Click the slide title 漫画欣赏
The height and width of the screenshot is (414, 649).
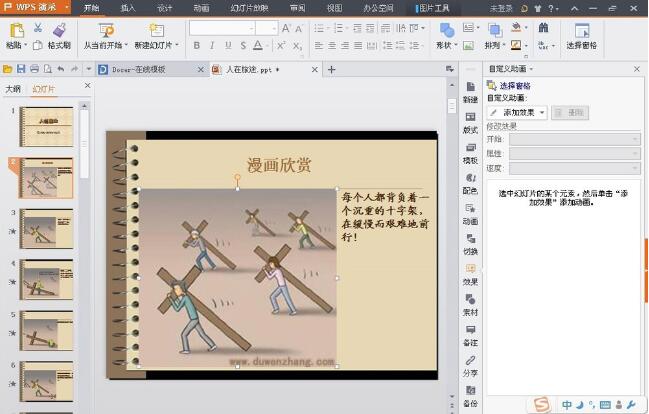click(279, 165)
